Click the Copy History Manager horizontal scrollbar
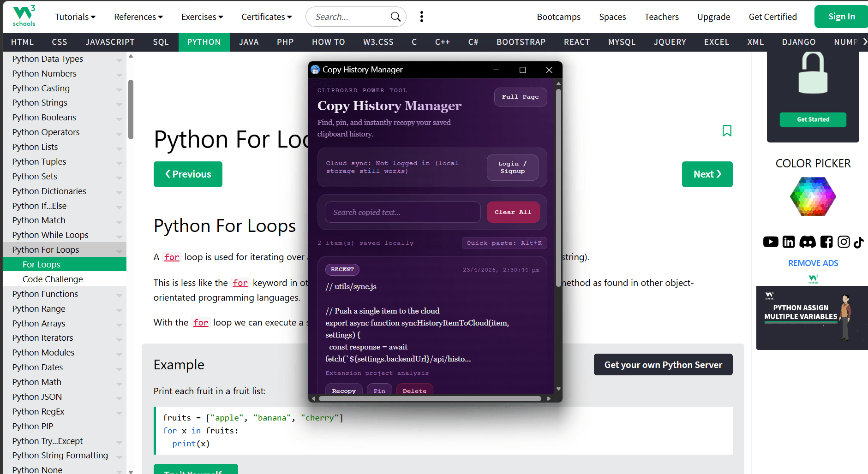Screen dimensions: 868x474 tap(430, 398)
